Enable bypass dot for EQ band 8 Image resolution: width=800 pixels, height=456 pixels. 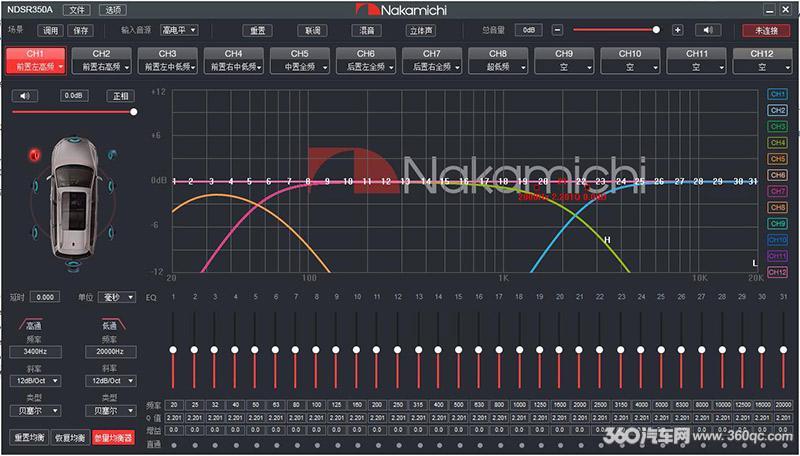coord(316,445)
